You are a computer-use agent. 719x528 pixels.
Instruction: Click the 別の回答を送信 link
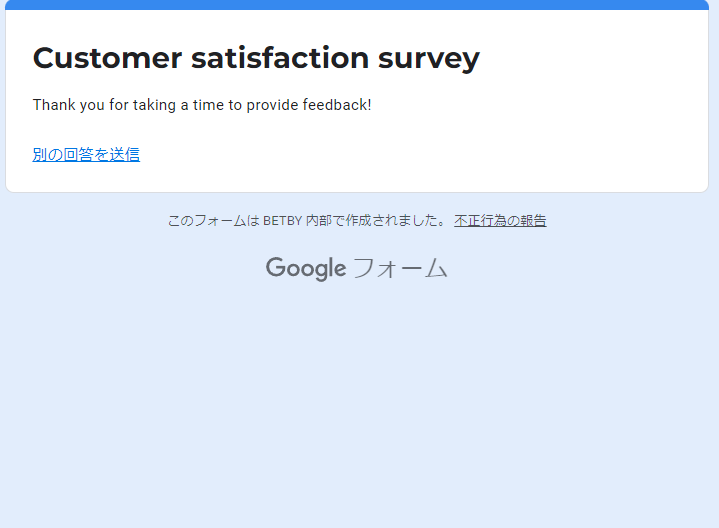click(86, 154)
